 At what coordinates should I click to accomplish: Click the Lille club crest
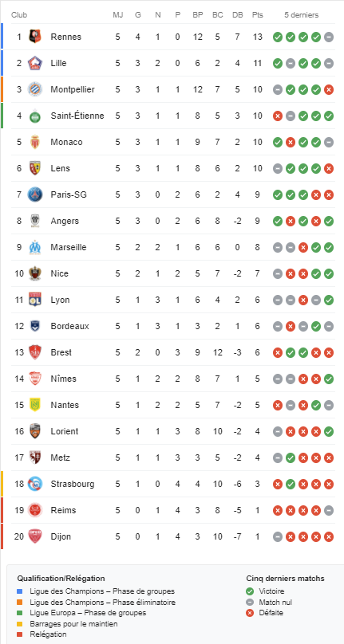tap(35, 63)
